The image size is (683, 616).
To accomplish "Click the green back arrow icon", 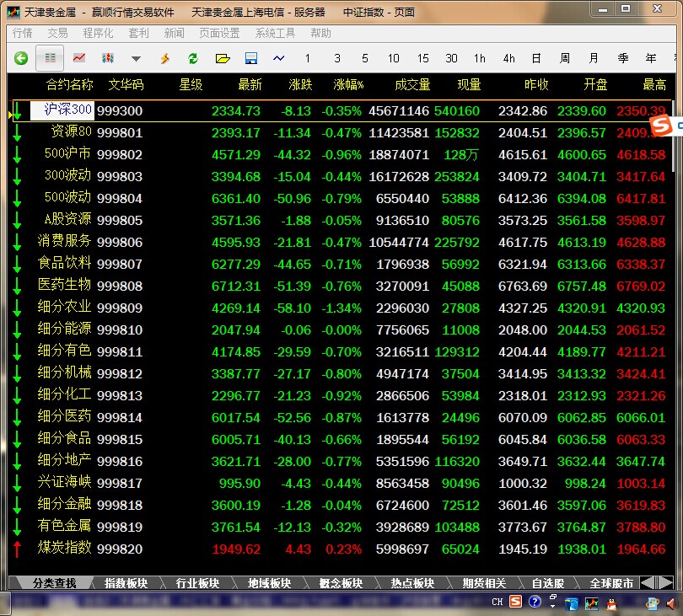I will [20, 58].
